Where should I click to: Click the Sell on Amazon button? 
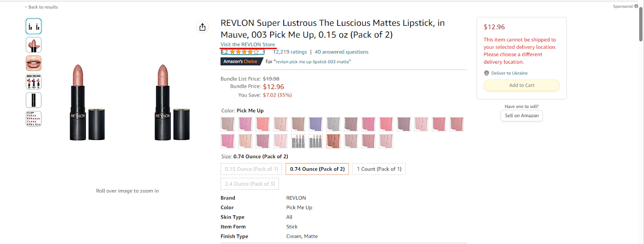tap(522, 116)
